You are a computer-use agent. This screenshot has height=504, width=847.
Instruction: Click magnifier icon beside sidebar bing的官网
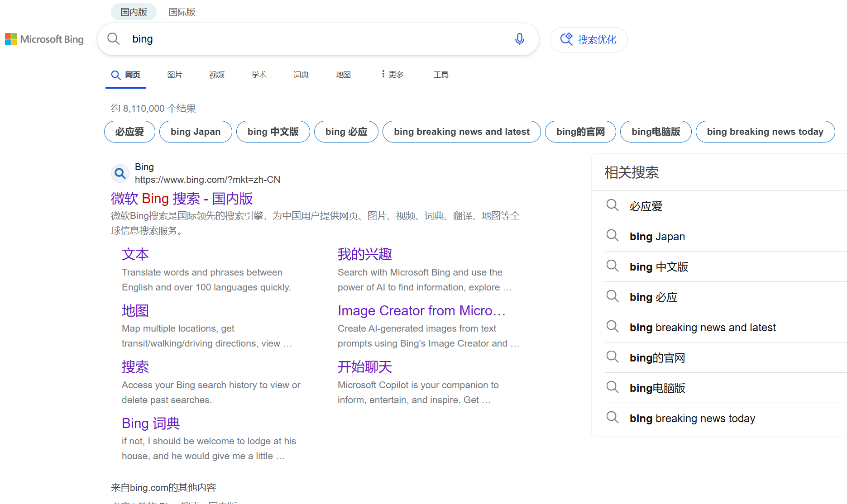613,357
